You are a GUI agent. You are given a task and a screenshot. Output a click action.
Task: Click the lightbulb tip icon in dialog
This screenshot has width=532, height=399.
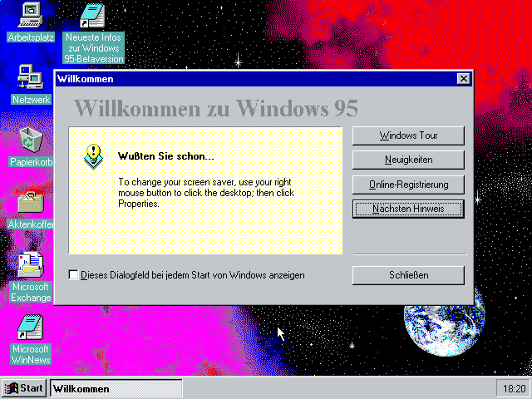[x=93, y=157]
